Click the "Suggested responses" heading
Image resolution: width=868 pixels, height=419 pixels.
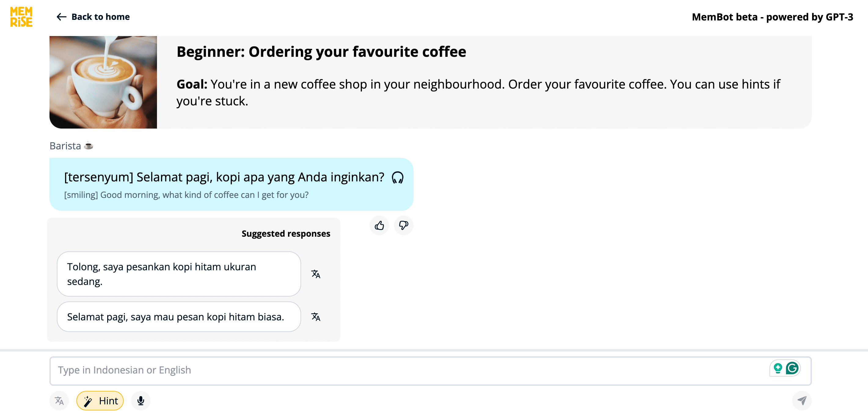coord(286,234)
